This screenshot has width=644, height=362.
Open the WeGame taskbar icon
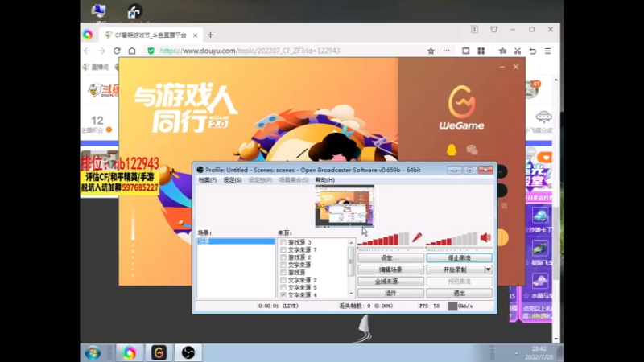click(x=159, y=353)
